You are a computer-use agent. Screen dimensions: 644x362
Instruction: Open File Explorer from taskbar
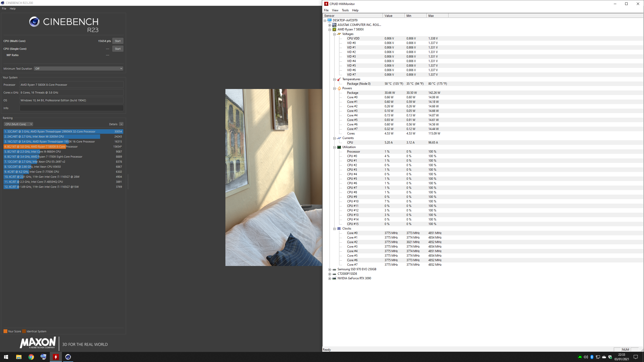[x=19, y=357]
